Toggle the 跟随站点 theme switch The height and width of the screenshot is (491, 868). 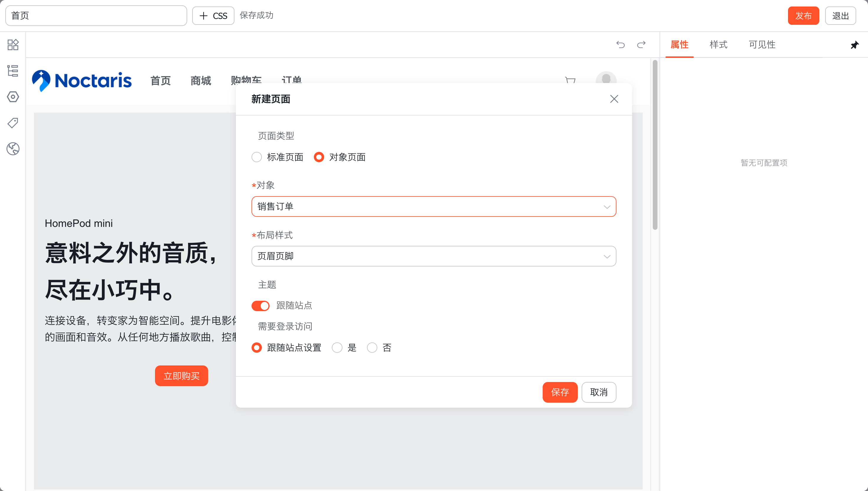click(260, 305)
